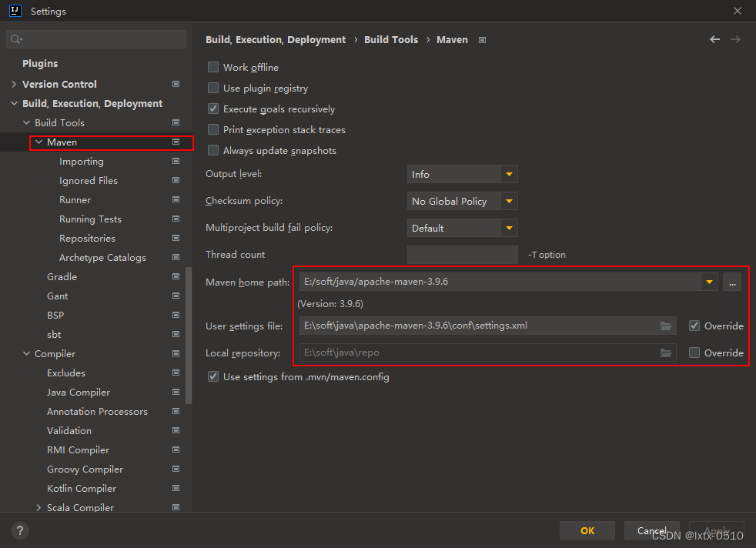The height and width of the screenshot is (548, 756).
Task: Enable Use plugin registry checkbox
Action: [x=213, y=88]
